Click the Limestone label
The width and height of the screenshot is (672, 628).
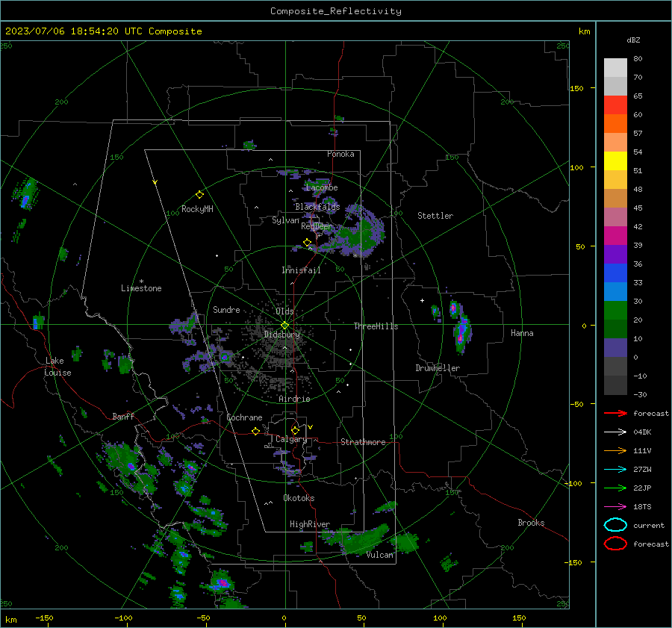click(x=141, y=288)
